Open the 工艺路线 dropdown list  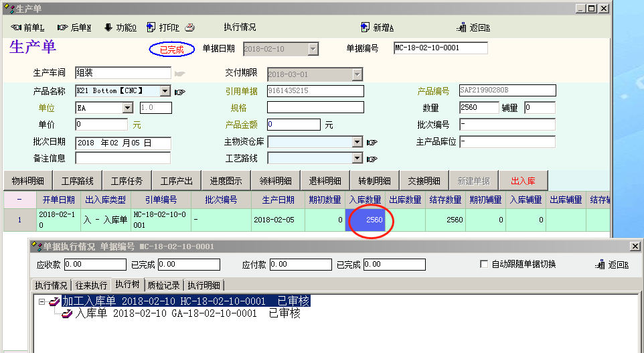tap(357, 159)
